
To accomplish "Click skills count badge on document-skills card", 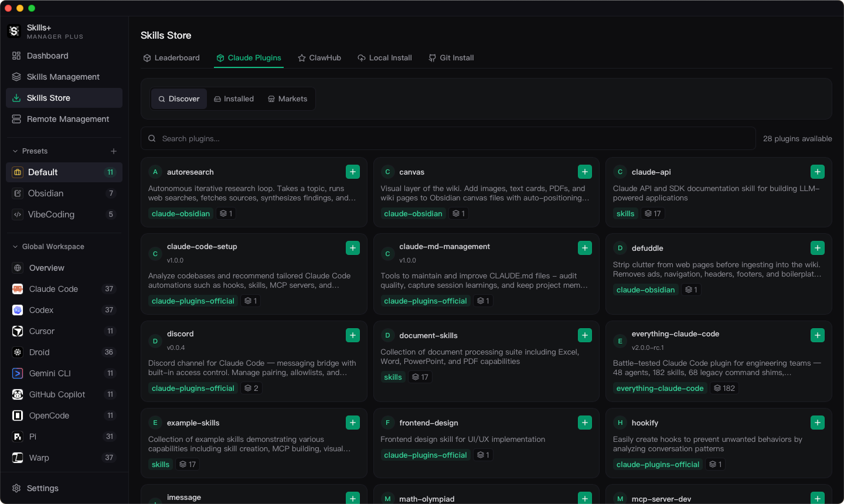I will pyautogui.click(x=420, y=377).
